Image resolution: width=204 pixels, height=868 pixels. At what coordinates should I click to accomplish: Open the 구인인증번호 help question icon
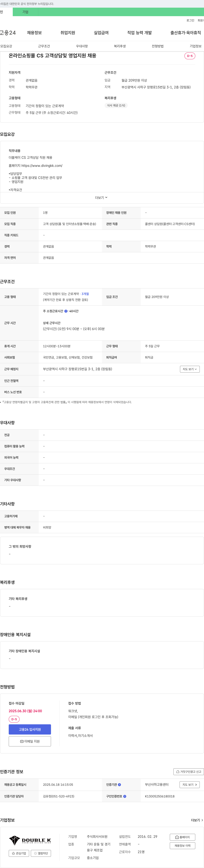tap(125, 796)
